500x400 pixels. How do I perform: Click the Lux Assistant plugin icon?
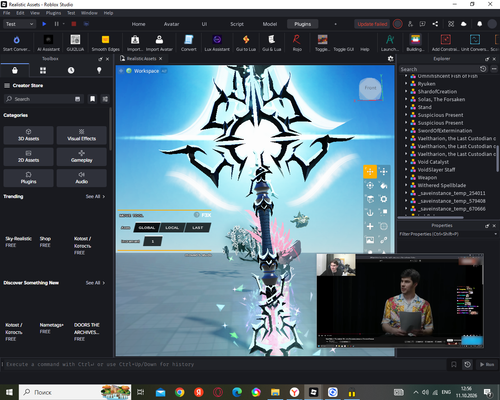217,43
